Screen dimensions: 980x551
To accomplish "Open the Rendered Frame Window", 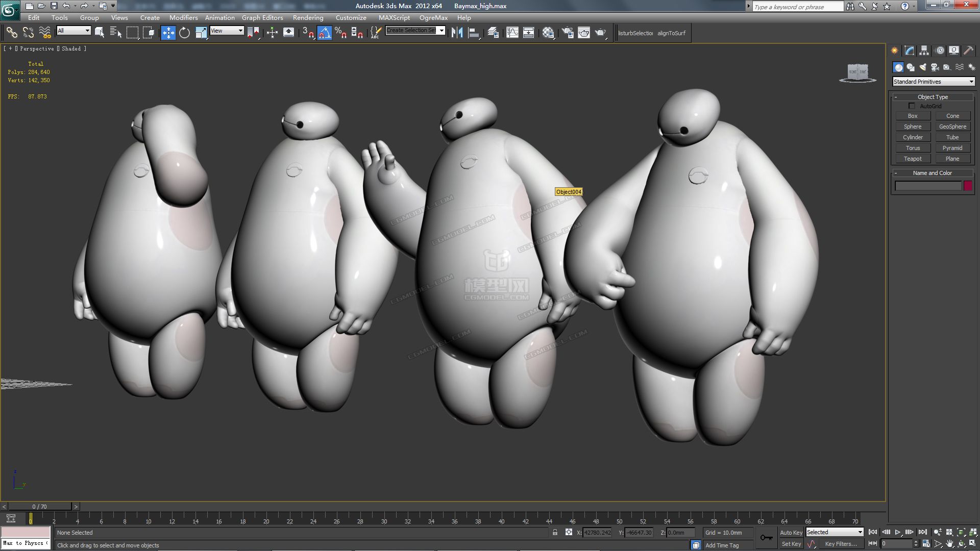I will pyautogui.click(x=583, y=33).
